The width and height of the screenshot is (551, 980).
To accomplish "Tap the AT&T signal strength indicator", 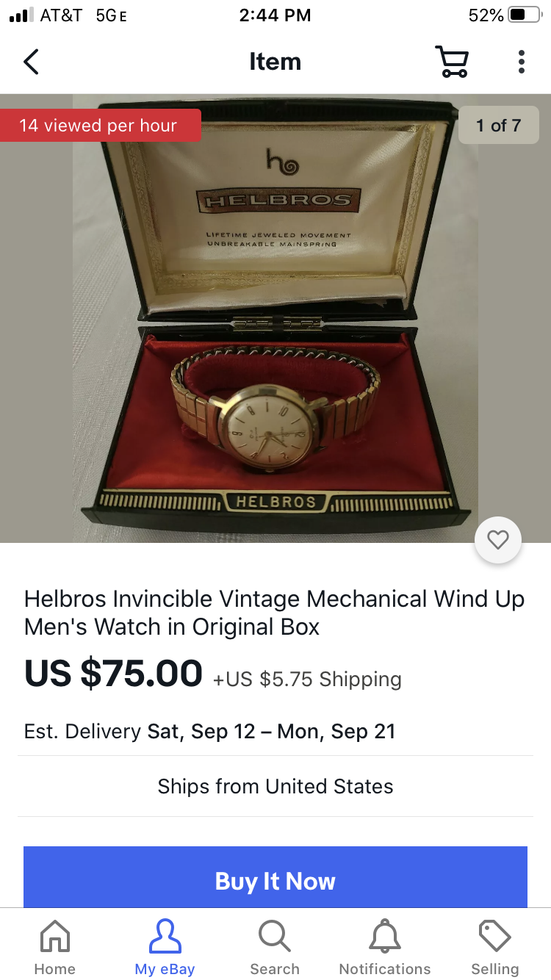I will (21, 15).
